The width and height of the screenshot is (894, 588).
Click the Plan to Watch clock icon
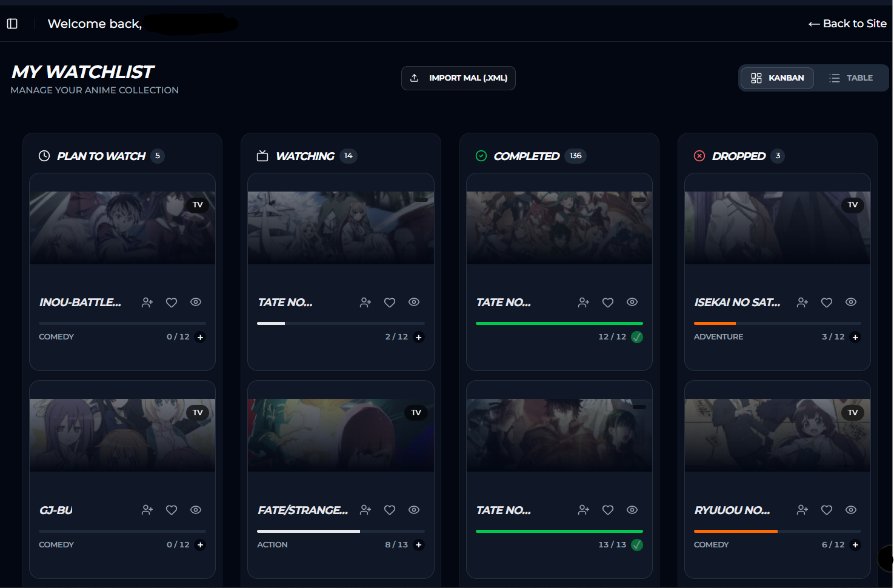(x=44, y=156)
